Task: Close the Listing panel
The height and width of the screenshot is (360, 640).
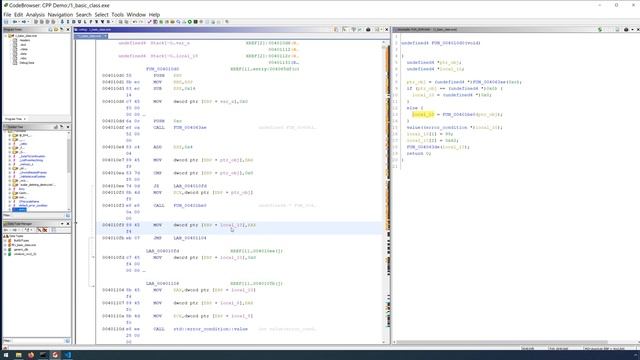Action: pyautogui.click(x=387, y=29)
